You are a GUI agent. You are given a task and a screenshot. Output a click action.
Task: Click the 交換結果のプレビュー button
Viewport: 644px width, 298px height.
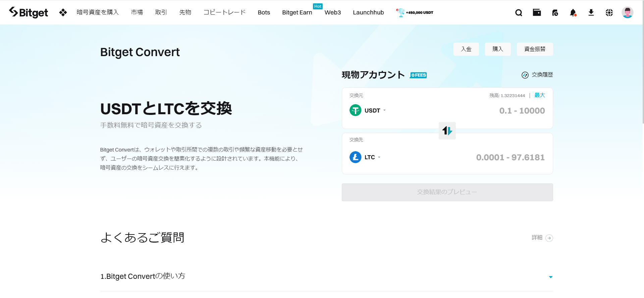click(447, 192)
